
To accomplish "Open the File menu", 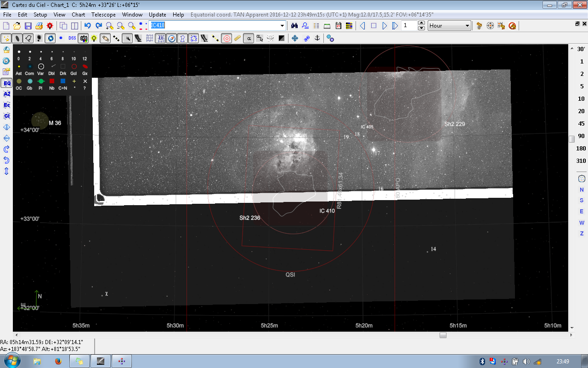I will (x=7, y=15).
